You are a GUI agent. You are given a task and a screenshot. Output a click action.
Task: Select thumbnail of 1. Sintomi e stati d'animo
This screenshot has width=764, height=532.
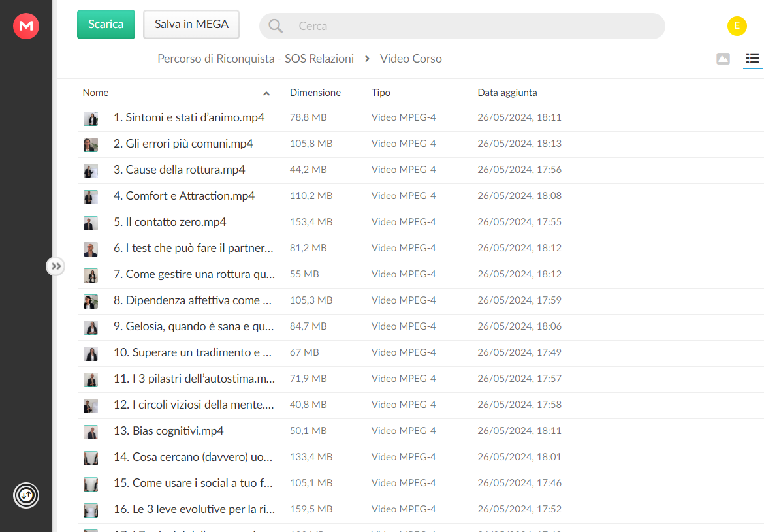(x=91, y=118)
